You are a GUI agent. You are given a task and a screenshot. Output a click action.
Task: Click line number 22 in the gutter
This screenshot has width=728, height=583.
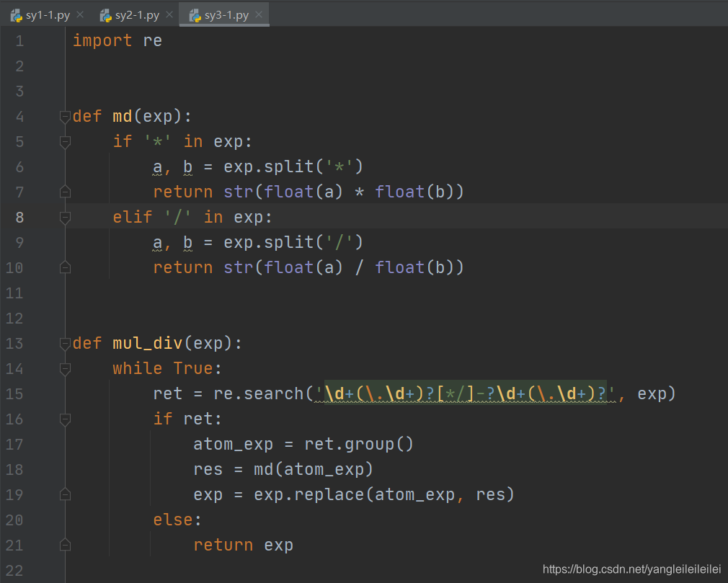tap(14, 571)
